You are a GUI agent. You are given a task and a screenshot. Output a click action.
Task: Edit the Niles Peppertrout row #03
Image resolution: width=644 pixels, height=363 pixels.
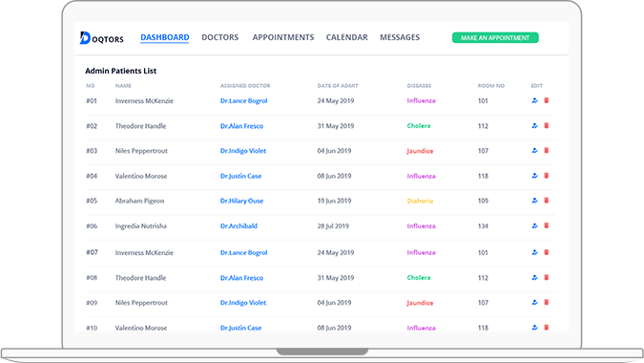534,151
